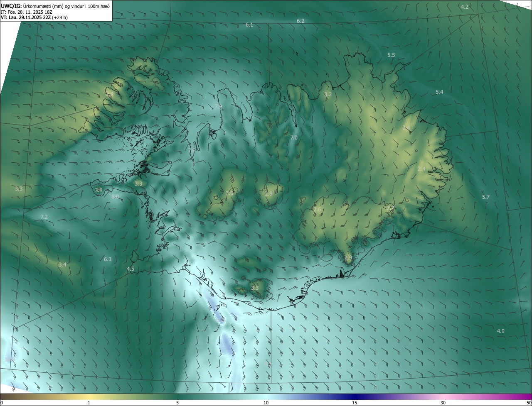This screenshot has height=406, width=532.
Task: Click the 7.0 value label
Action: [294, 137]
